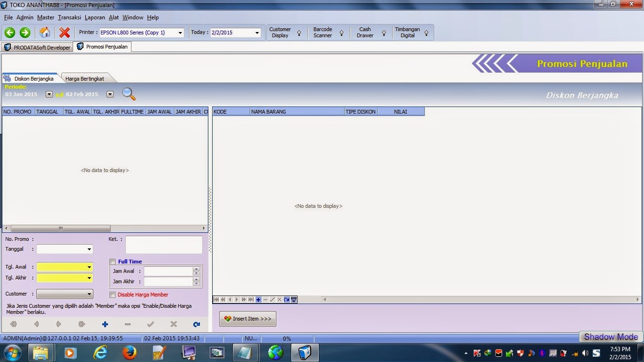Launch Firefox from the taskbar

[129, 353]
